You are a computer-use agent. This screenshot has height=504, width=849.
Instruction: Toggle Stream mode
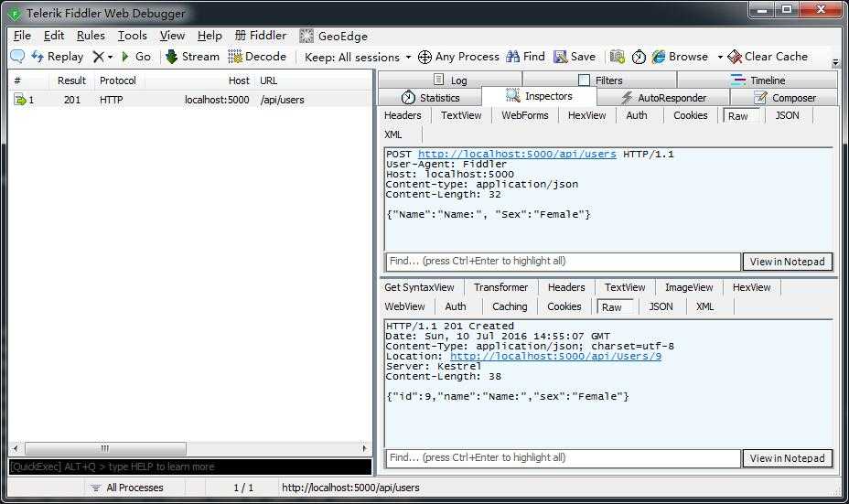pos(192,57)
